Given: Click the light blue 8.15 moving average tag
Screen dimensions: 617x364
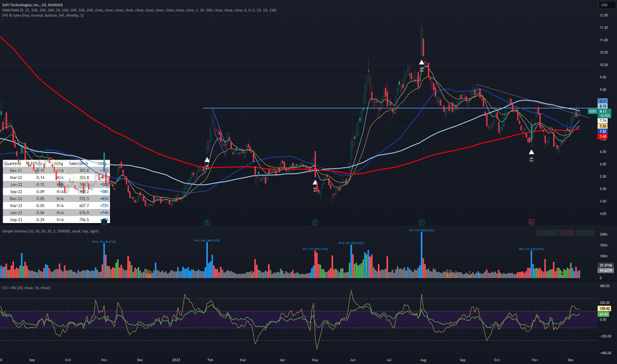Looking at the screenshot, I should (602, 107).
